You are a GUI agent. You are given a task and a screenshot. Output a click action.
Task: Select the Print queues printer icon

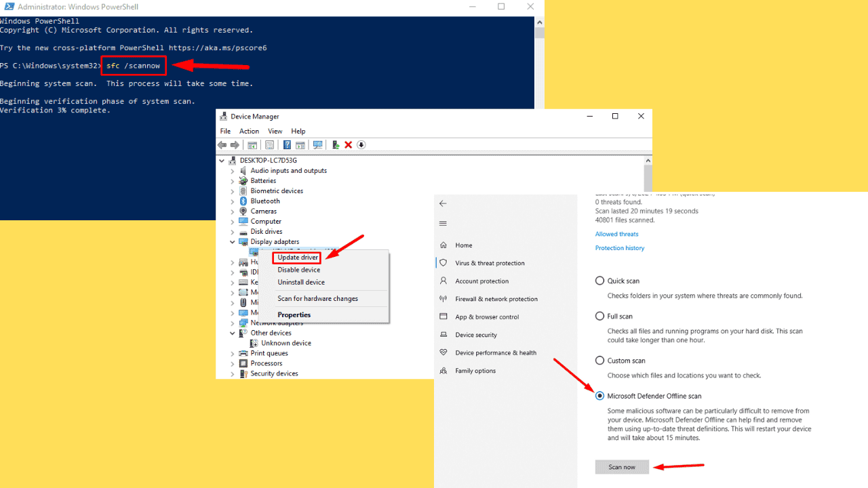point(243,353)
